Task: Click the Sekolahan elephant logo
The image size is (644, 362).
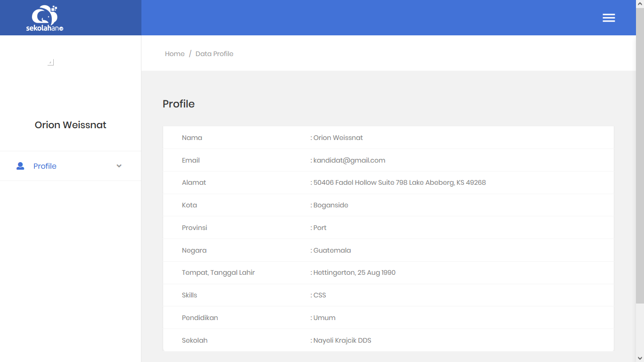Action: point(45,18)
